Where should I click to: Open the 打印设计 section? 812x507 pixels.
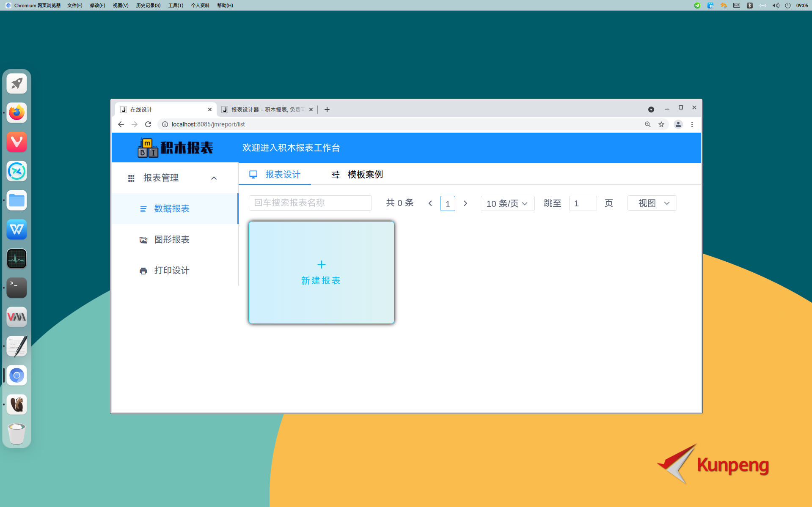pyautogui.click(x=171, y=270)
